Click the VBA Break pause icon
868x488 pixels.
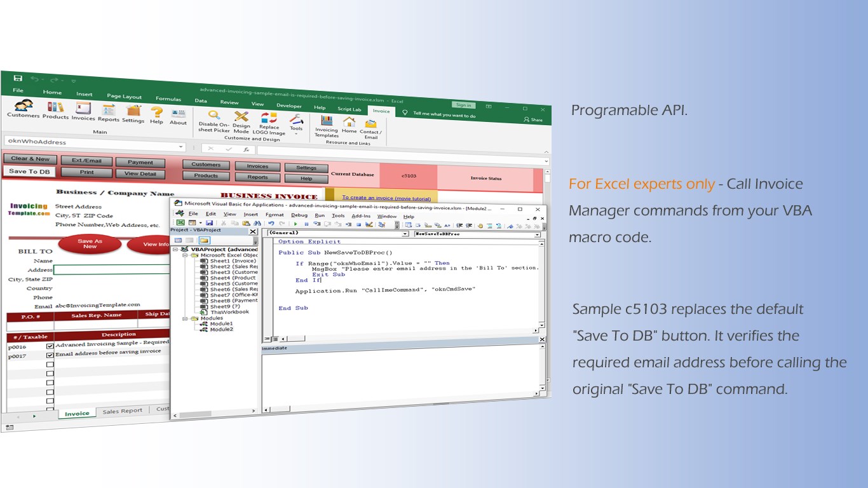coord(306,224)
